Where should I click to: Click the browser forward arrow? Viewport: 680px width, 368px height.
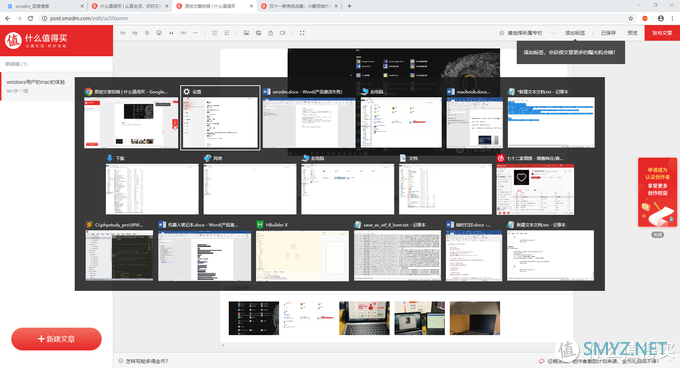(19, 18)
